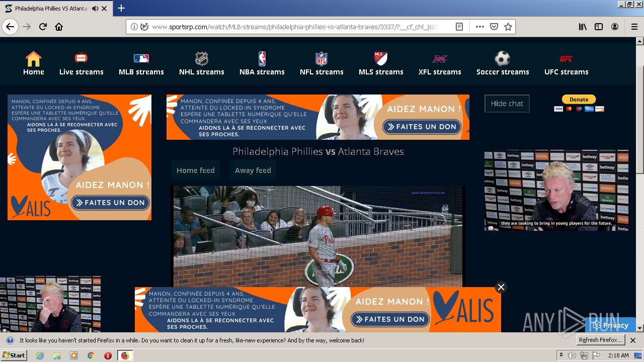Dismiss the Firefox refresh notification bar
The height and width of the screenshot is (362, 644).
pyautogui.click(x=633, y=340)
